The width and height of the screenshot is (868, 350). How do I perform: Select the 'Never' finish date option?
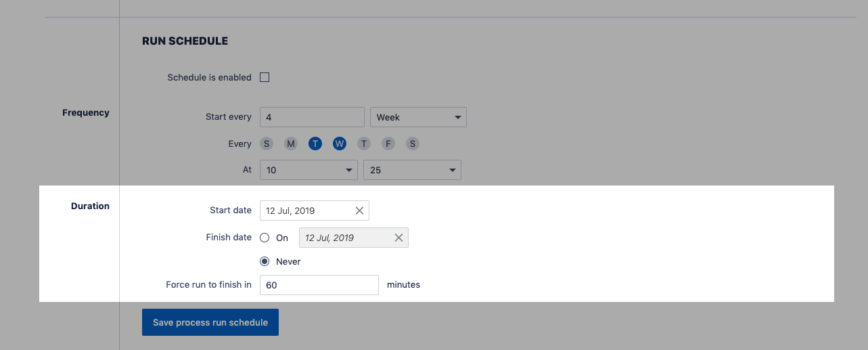pos(265,261)
